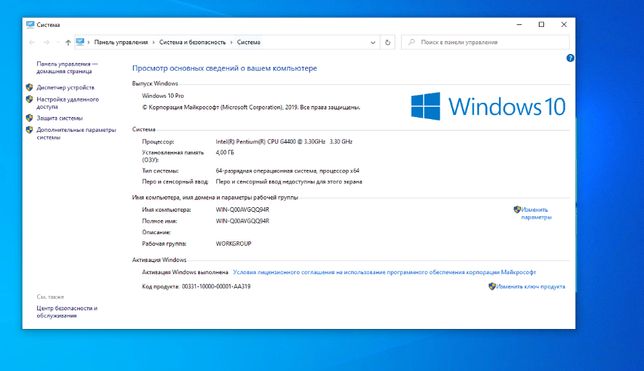Select the Windows 10 Pro edition text
Image resolution: width=644 pixels, height=371 pixels.
[163, 96]
